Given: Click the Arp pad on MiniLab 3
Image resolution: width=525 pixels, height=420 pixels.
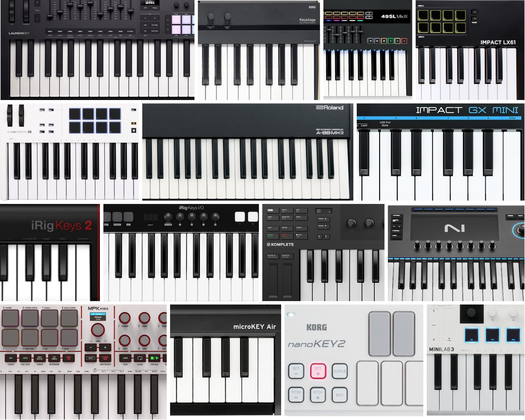Looking at the screenshot, I should [471, 335].
